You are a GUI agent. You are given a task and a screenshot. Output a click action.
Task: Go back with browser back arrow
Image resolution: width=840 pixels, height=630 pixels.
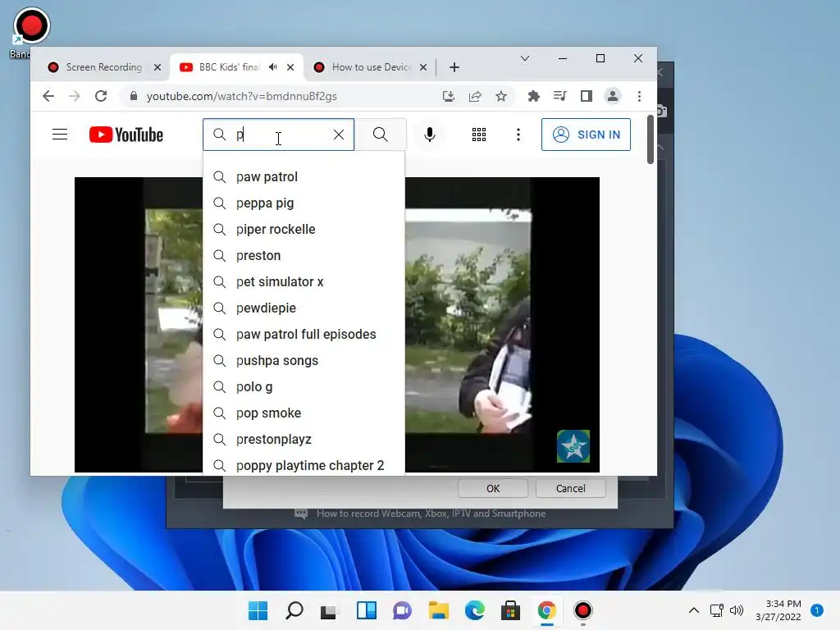point(48,96)
